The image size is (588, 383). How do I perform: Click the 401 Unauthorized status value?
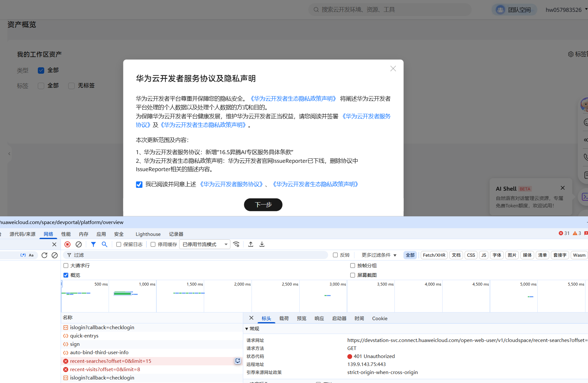371,356
